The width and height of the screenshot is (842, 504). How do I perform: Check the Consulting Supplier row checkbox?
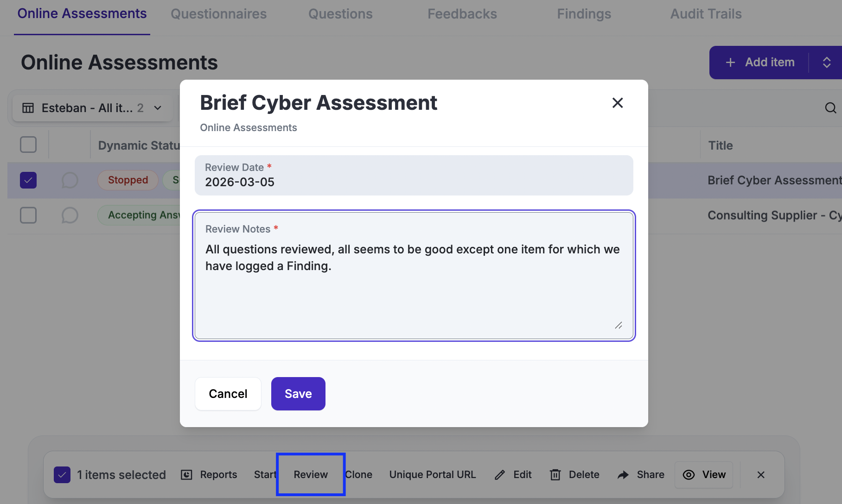pos(28,215)
